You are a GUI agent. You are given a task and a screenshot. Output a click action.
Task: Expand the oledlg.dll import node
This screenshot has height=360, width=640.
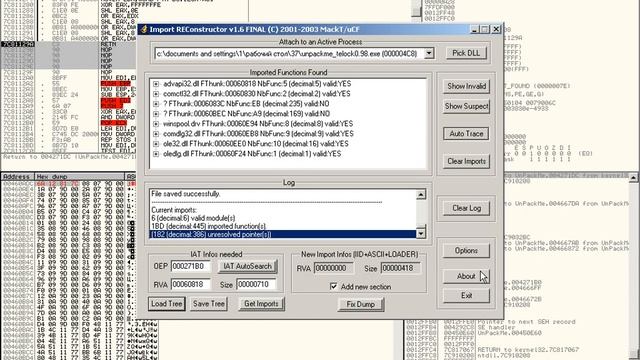156,154
